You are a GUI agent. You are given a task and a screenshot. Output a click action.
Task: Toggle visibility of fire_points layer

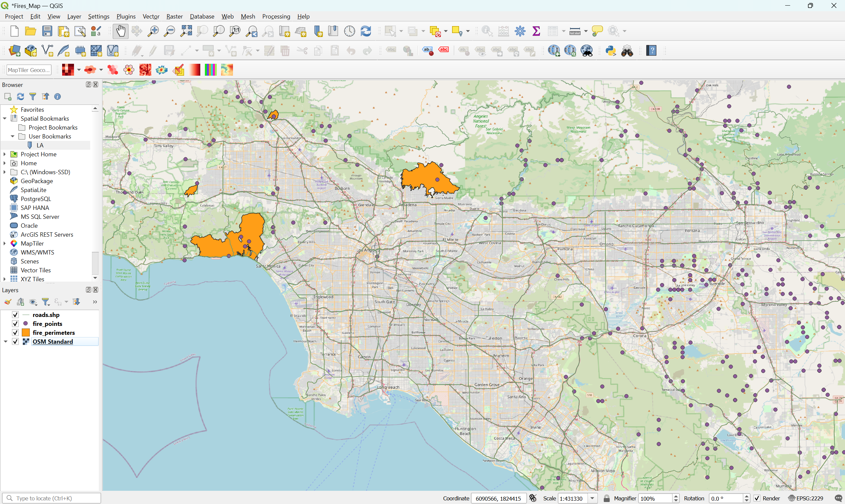[x=15, y=324]
